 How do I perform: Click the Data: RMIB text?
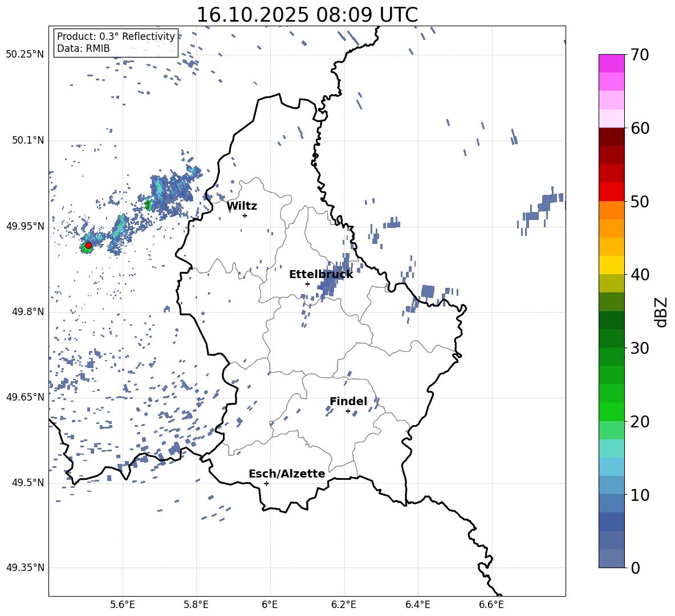click(83, 48)
